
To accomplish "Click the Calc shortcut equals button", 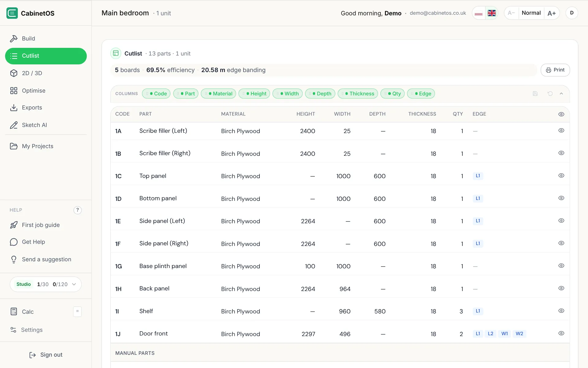I will [x=77, y=312].
